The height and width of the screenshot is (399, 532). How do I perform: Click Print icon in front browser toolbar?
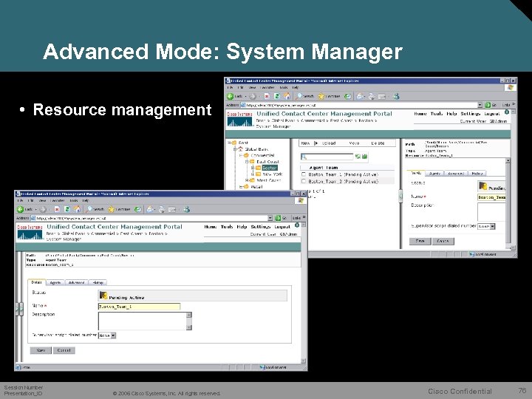[x=162, y=209]
